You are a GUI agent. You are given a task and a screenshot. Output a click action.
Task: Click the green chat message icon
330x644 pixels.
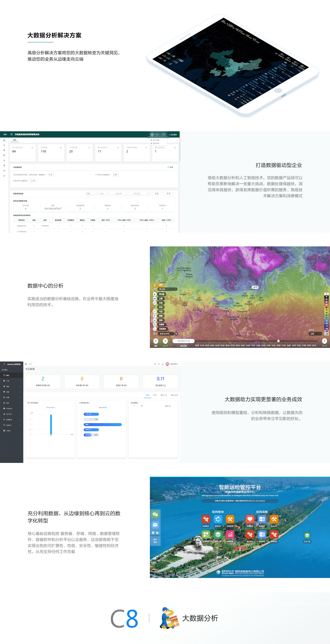(155, 514)
